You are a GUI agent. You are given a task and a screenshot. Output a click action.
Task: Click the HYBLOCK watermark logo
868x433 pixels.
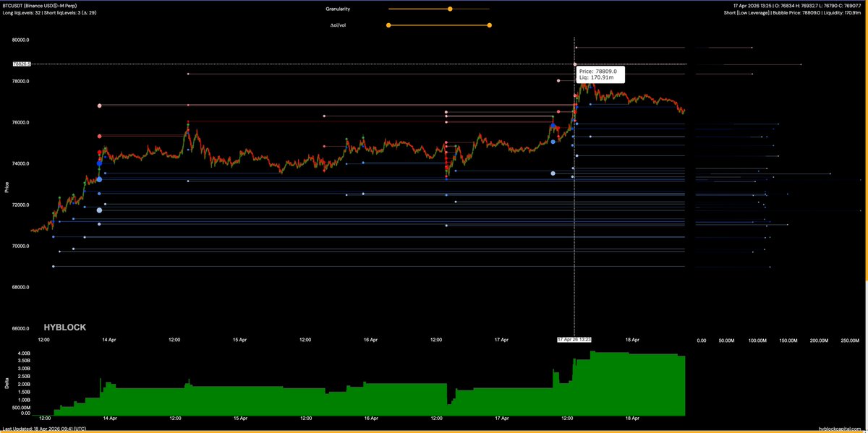pos(65,327)
